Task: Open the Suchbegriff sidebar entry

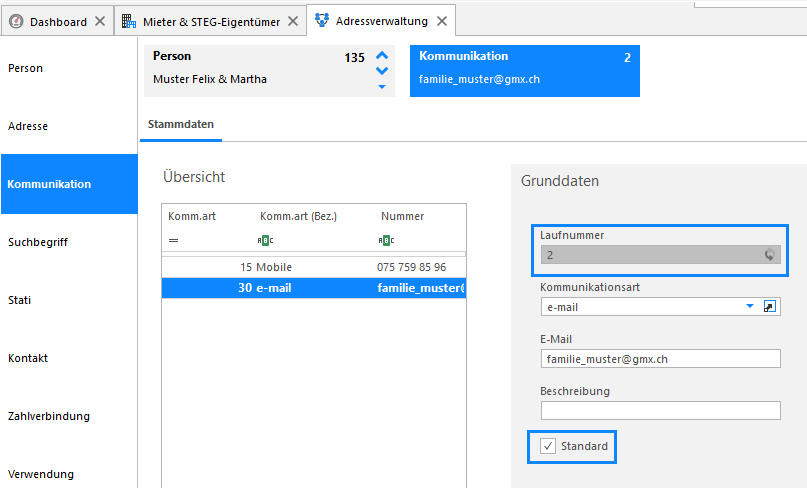Action: point(69,242)
